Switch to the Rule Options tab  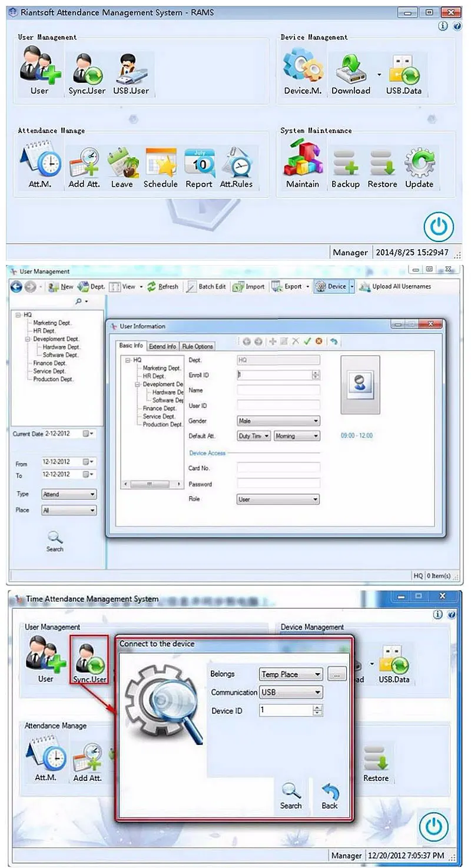coord(197,346)
